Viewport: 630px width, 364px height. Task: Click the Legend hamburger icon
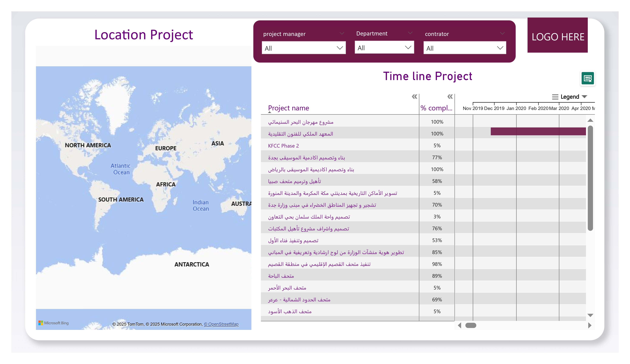tap(555, 97)
